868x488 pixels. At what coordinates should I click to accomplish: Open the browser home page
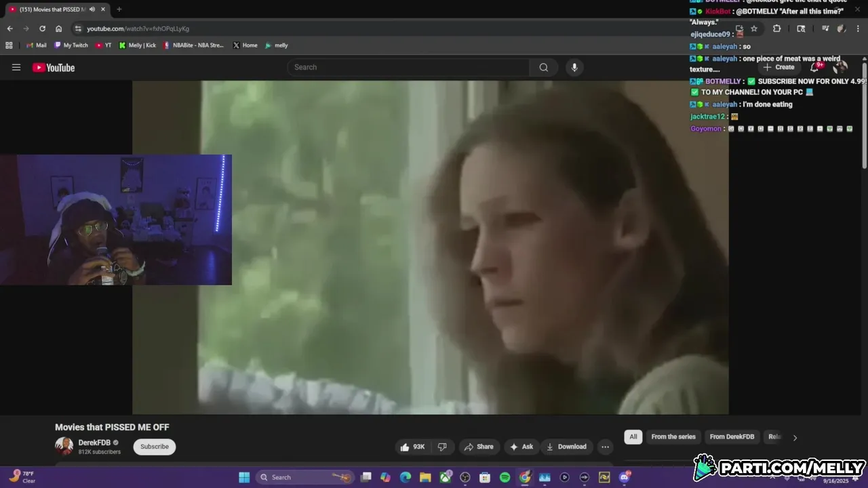(x=58, y=28)
